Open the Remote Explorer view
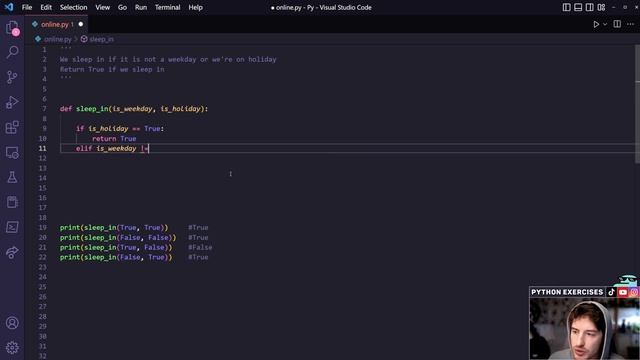The width and height of the screenshot is (640, 360). (12, 152)
